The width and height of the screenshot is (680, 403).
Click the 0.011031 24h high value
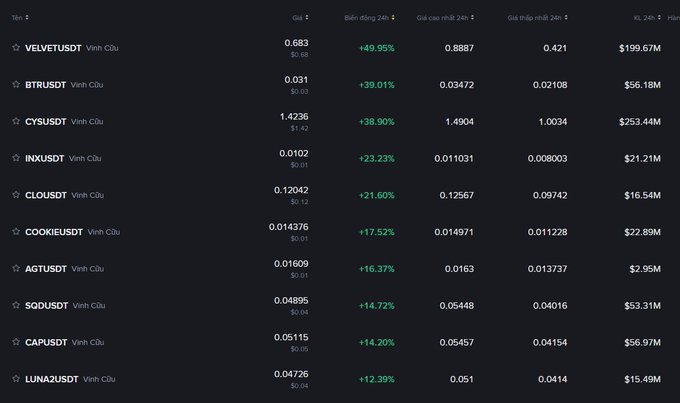(454, 159)
